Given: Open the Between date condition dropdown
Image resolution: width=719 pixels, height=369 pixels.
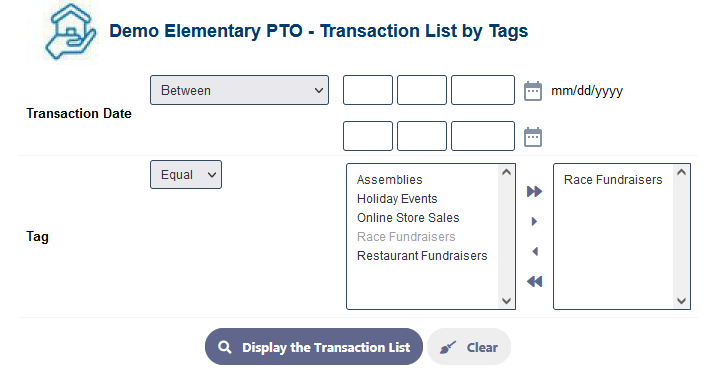Looking at the screenshot, I should click(x=239, y=90).
